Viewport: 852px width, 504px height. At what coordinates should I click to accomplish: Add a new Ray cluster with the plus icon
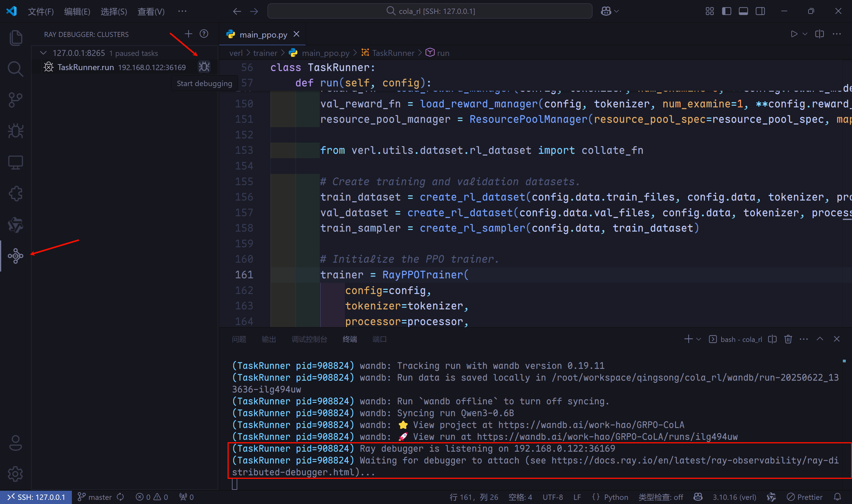coord(188,34)
